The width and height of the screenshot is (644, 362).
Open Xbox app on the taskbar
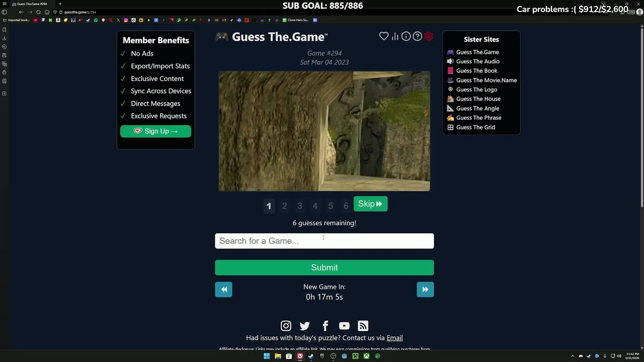point(366,356)
